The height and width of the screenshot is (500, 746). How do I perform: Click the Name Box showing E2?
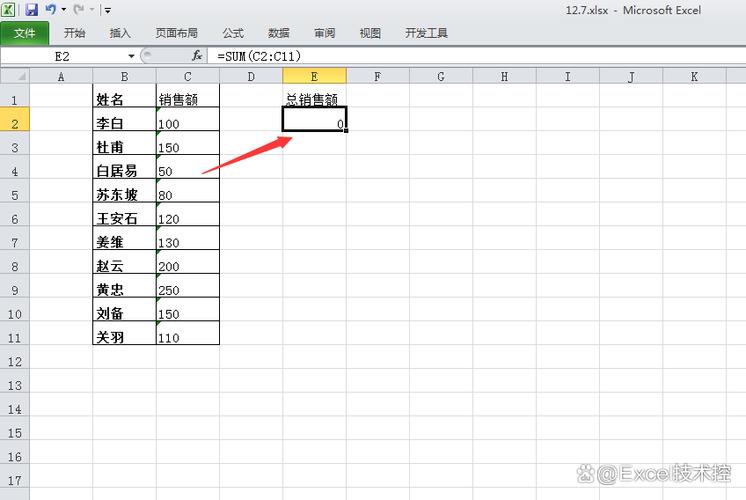tap(62, 57)
